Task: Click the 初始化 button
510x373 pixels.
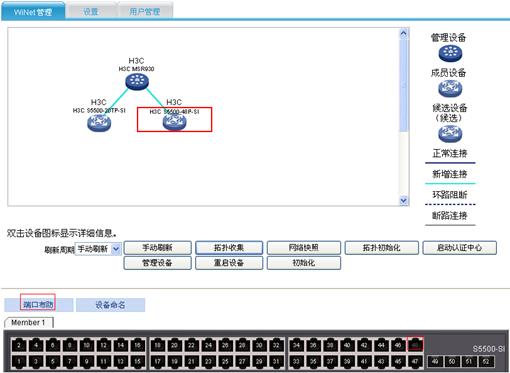Action: pos(304,263)
